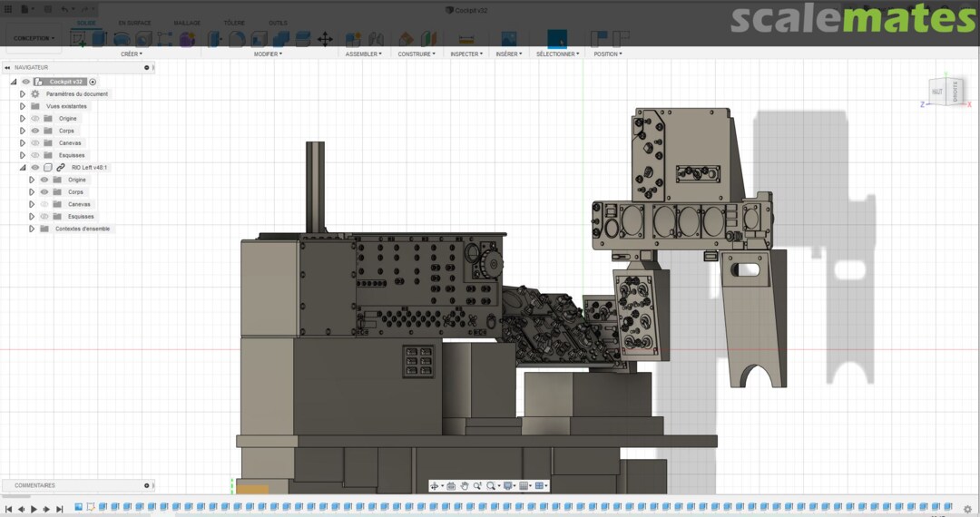Click the Pan hand icon in navigation bar
The image size is (980, 517).
pyautogui.click(x=465, y=486)
